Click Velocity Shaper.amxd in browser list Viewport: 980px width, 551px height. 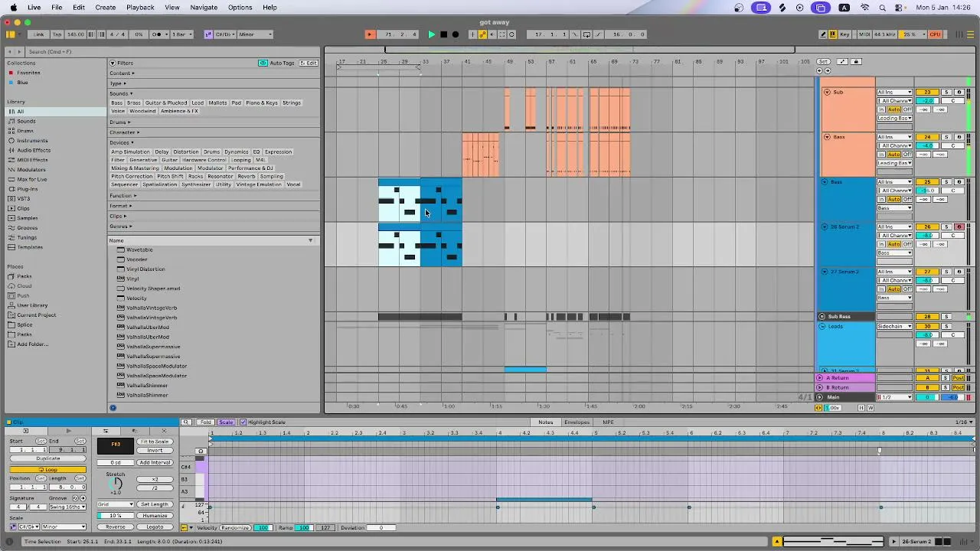(153, 289)
